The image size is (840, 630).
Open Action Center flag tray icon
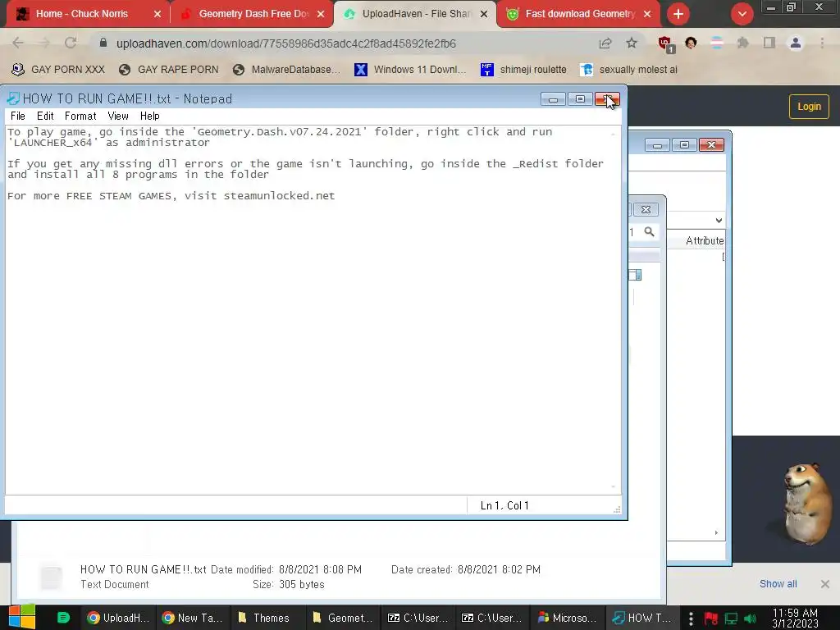711,619
